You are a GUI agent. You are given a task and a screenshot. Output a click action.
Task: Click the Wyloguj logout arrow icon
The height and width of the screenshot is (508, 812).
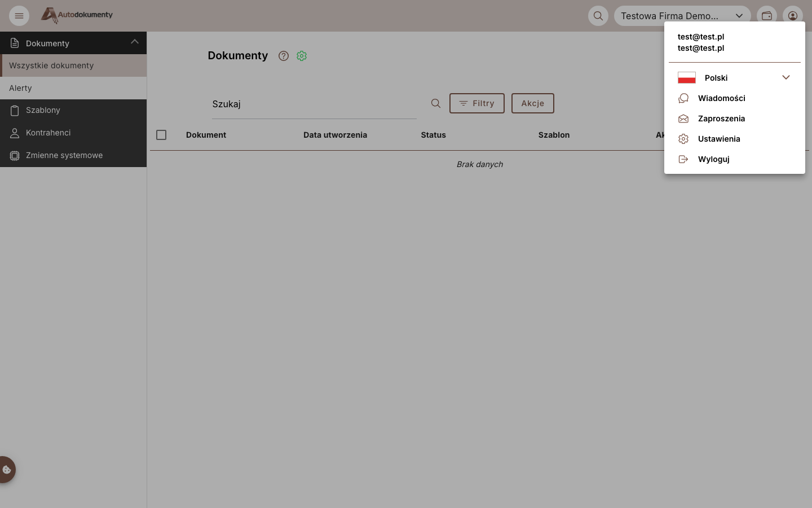(683, 159)
